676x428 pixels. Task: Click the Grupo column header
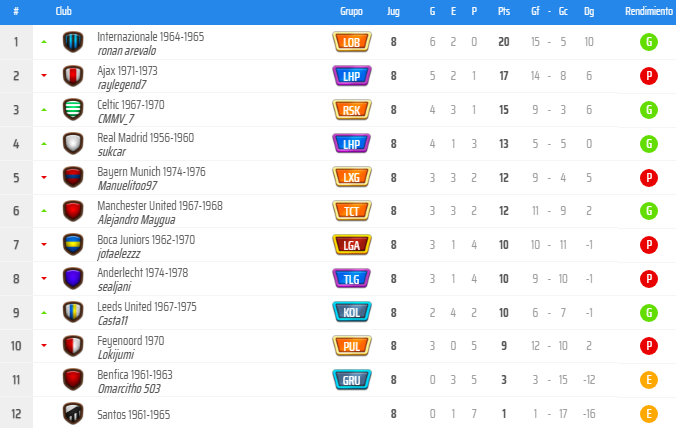[x=351, y=11]
